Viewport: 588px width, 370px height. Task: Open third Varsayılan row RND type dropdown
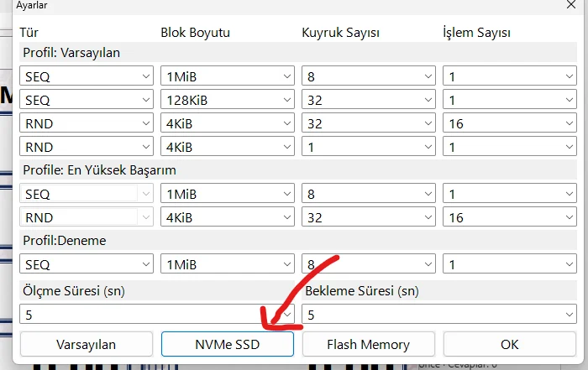(86, 123)
